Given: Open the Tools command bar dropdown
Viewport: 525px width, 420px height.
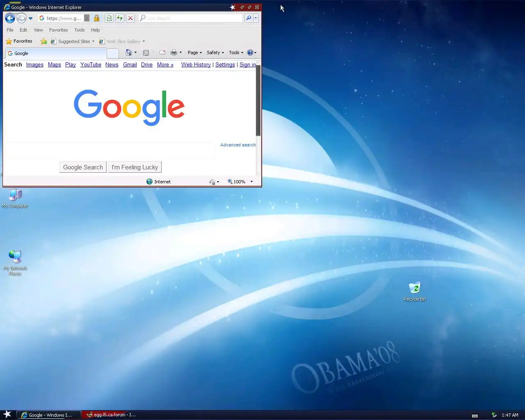Looking at the screenshot, I should [236, 52].
